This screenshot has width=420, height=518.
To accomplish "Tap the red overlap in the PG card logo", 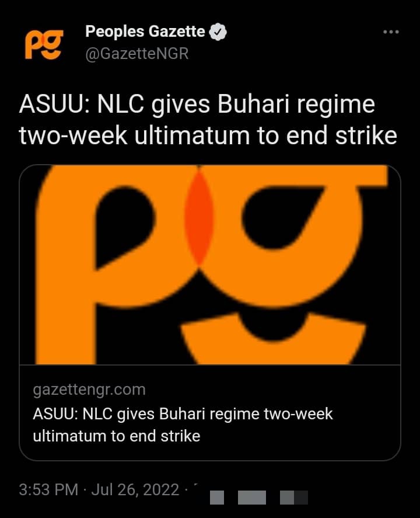I will (198, 217).
